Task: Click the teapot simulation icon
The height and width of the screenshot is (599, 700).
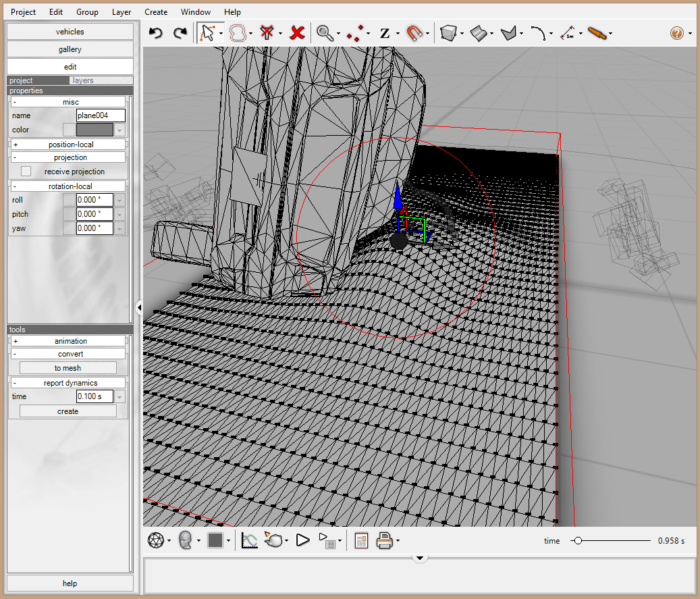Action: pyautogui.click(x=273, y=540)
